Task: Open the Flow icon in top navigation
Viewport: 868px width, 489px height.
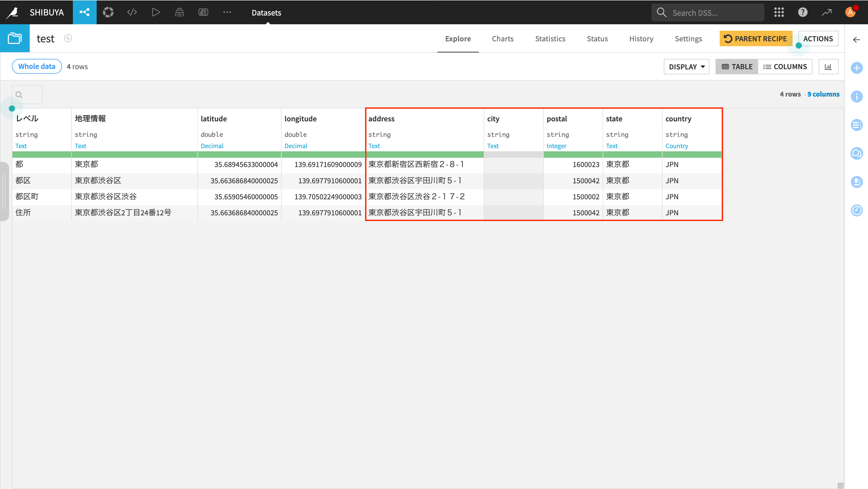Action: [85, 12]
